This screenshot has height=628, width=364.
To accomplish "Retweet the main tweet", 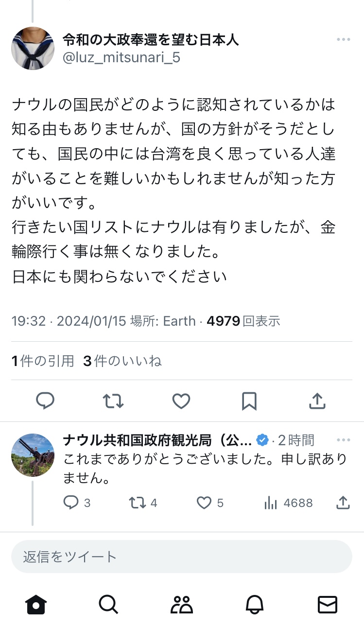I will [113, 401].
